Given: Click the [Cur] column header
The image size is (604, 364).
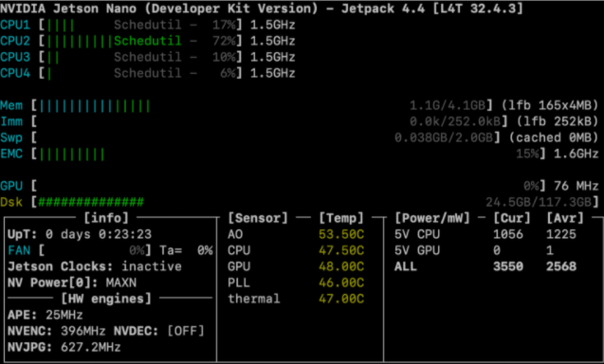Looking at the screenshot, I should (512, 218).
